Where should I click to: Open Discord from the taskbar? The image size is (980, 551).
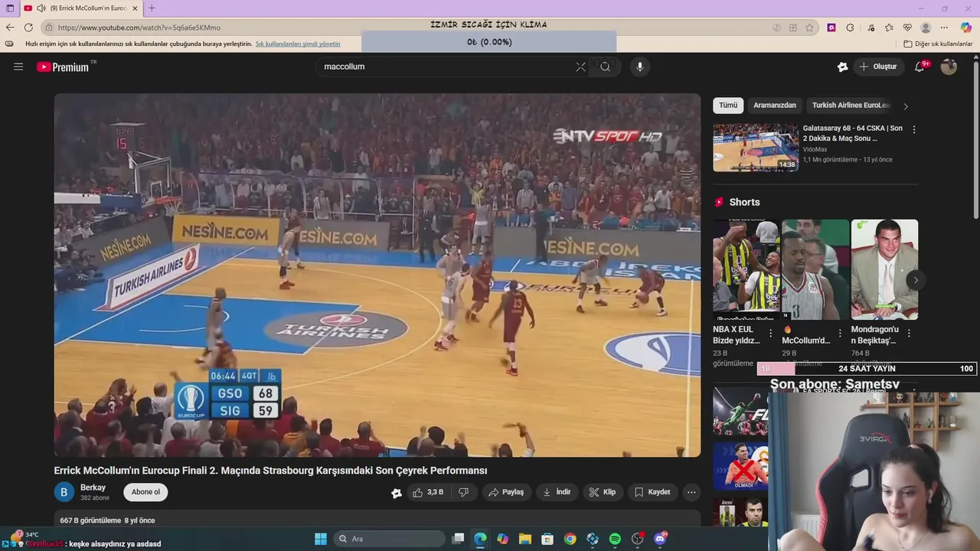pyautogui.click(x=660, y=539)
